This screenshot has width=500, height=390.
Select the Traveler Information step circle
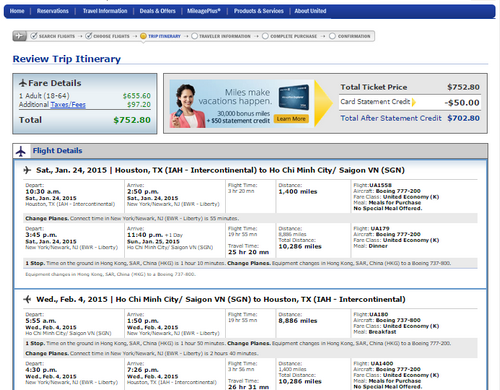click(x=195, y=36)
